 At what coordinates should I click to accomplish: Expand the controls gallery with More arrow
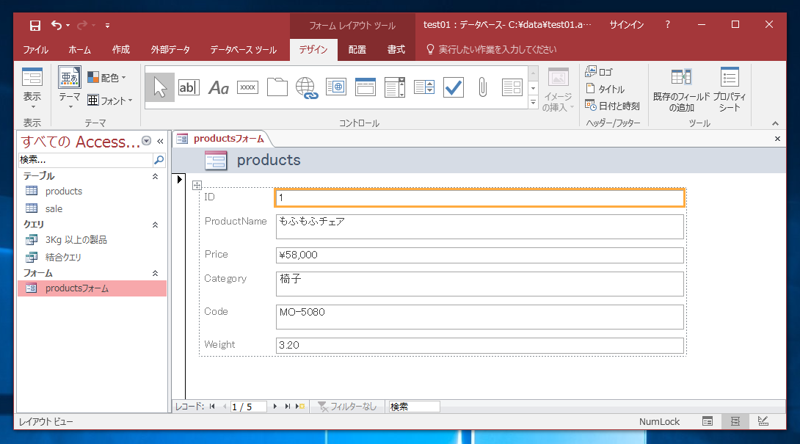pos(533,103)
